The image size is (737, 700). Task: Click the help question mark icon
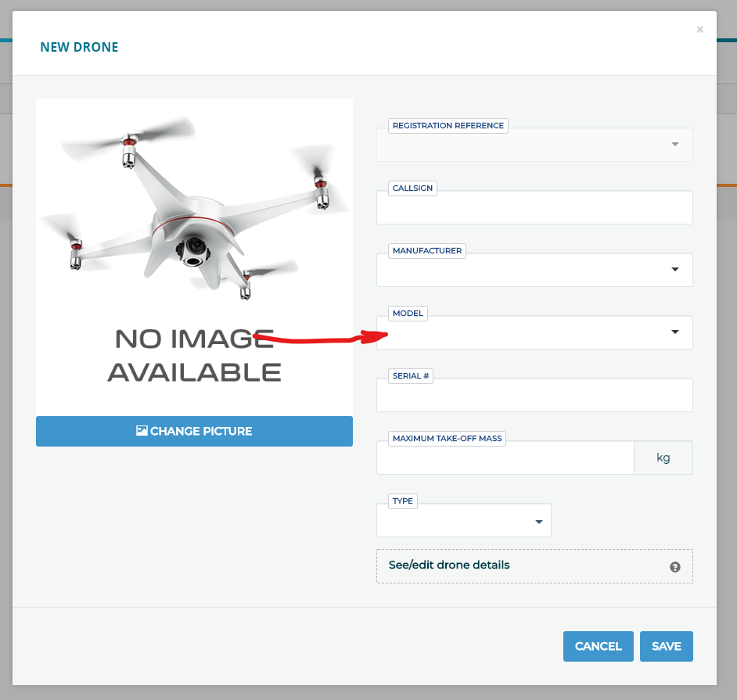coord(674,566)
